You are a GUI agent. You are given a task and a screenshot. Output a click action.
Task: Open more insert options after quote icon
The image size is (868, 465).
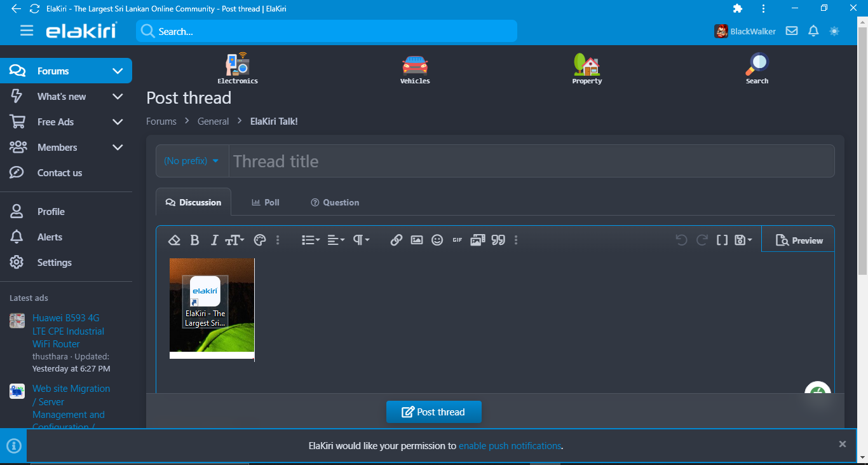click(516, 240)
